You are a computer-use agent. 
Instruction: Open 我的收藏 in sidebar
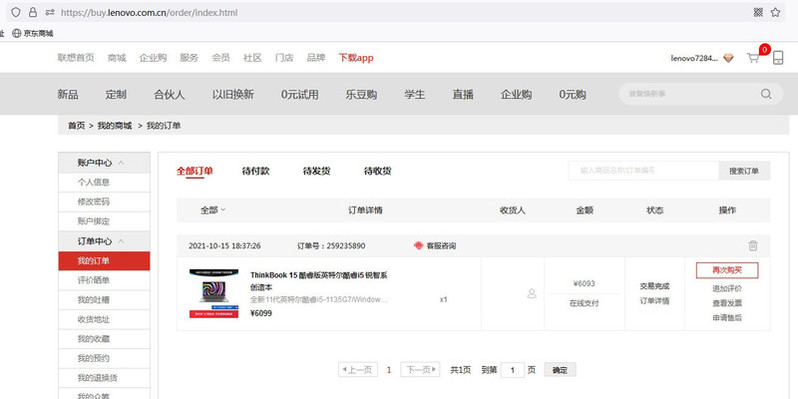(93, 339)
